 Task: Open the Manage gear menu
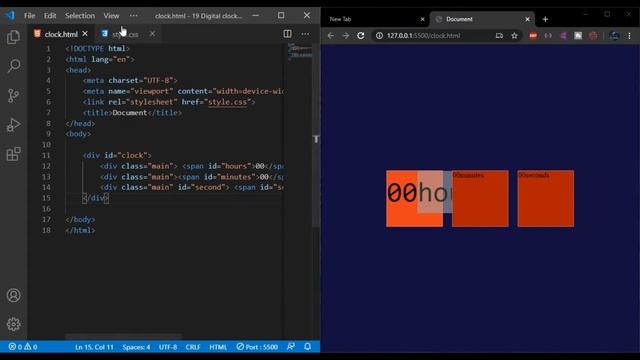[x=13, y=324]
